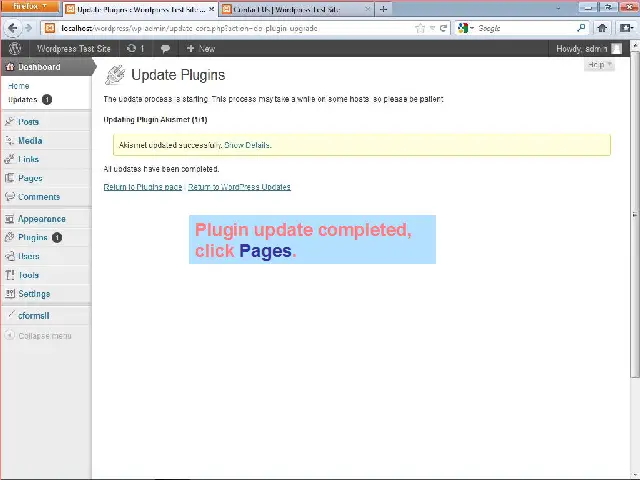Click the scrollbar up arrow
Screen dimensions: 640x480
[635, 45]
